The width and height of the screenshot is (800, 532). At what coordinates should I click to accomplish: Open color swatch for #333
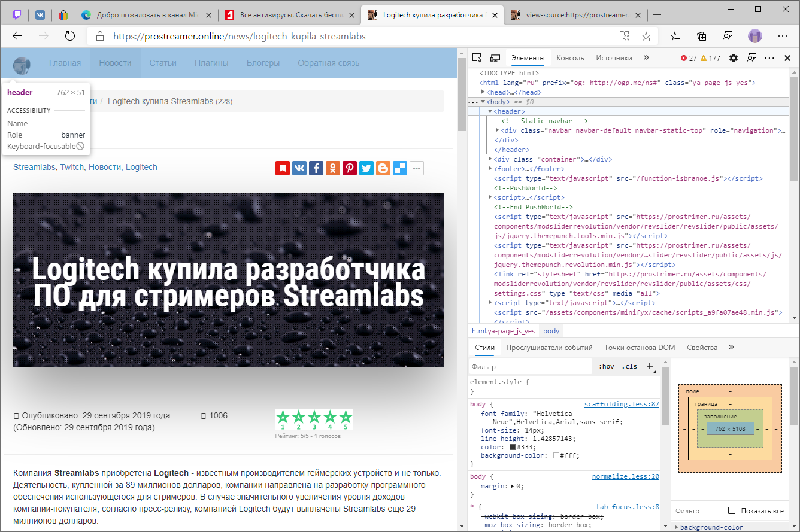pos(513,447)
